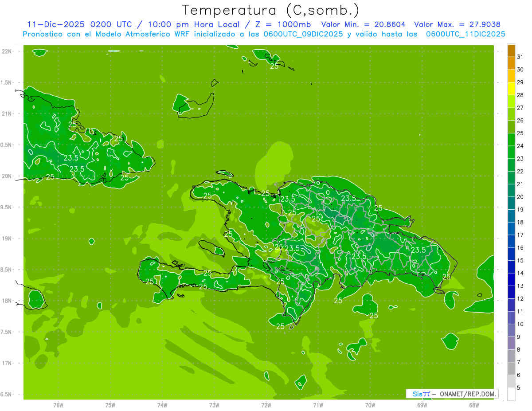This screenshot has width=532, height=411.
Task: Click the "72W" longitude axis label
Action: tap(266, 405)
